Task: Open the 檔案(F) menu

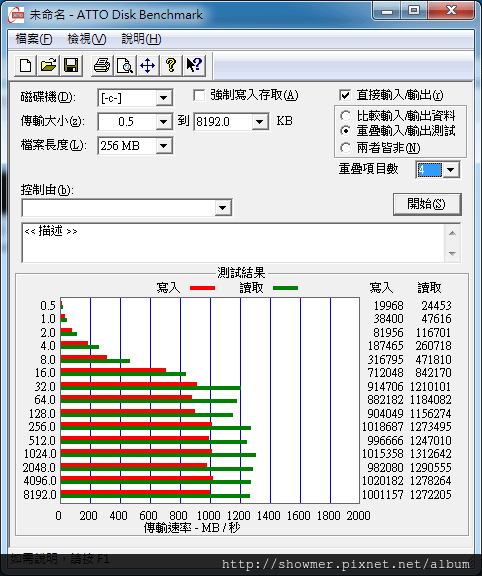Action: click(x=34, y=39)
